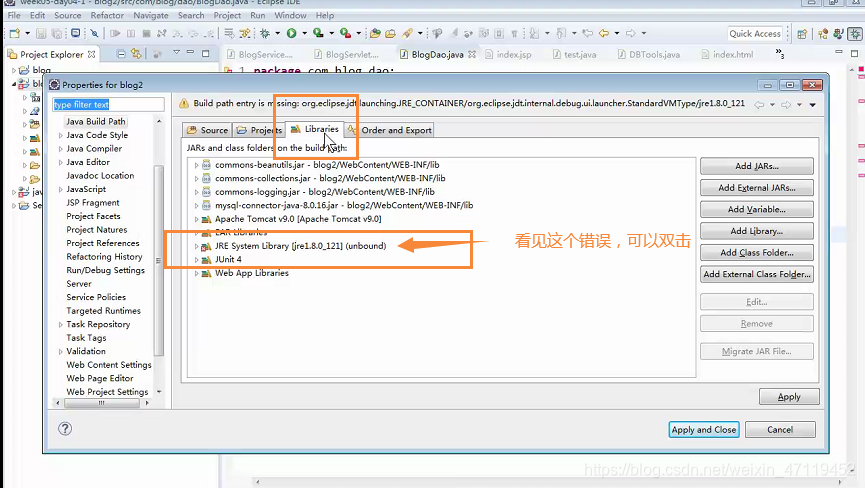The height and width of the screenshot is (488, 865).
Task: Expand the Validation category
Action: pyautogui.click(x=60, y=351)
